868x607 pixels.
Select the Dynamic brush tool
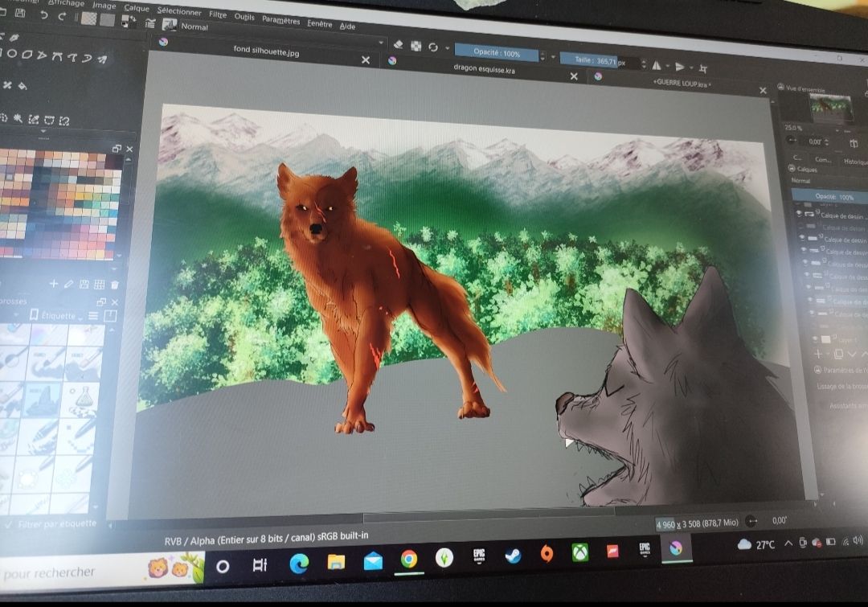click(x=87, y=58)
